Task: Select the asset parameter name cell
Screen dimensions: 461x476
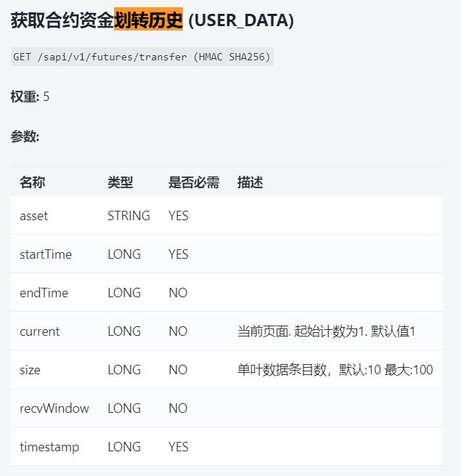Action: click(33, 216)
